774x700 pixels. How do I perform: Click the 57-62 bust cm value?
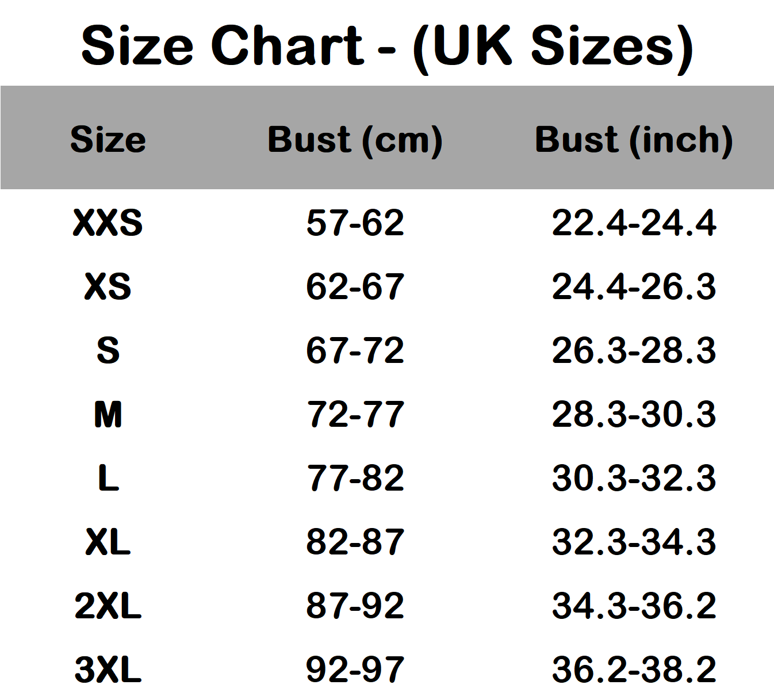355,223
